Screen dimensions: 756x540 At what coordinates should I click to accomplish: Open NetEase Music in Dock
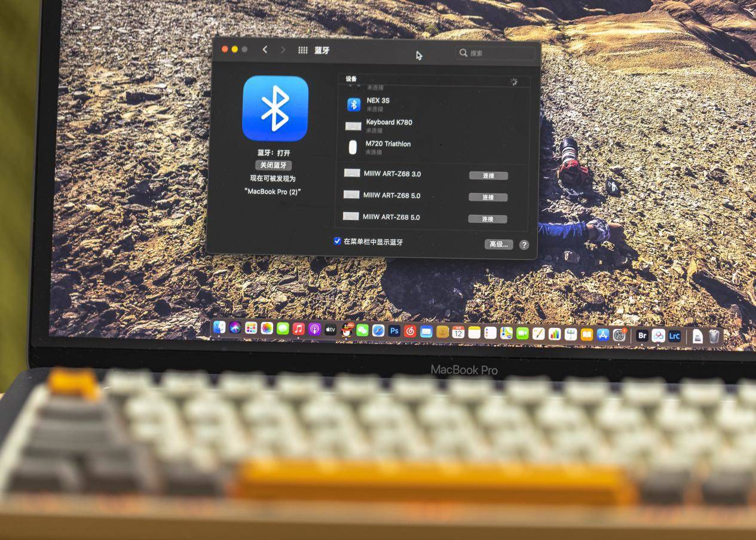410,331
